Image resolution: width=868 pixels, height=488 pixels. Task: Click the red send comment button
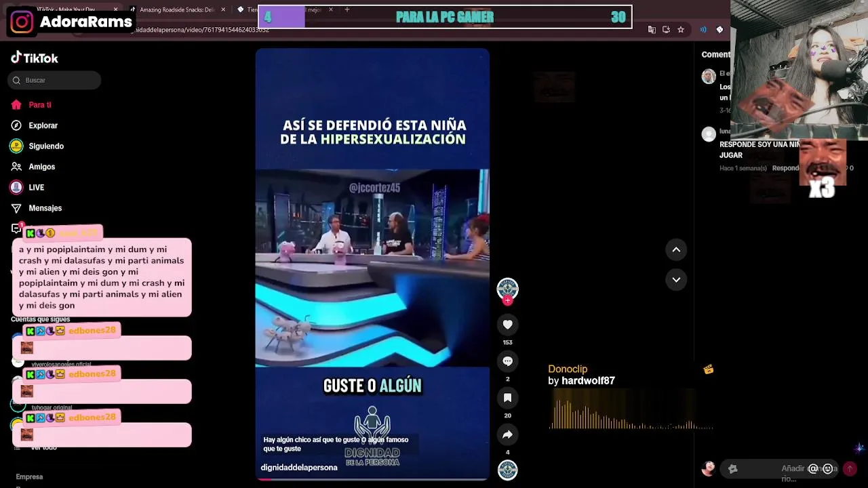click(850, 468)
